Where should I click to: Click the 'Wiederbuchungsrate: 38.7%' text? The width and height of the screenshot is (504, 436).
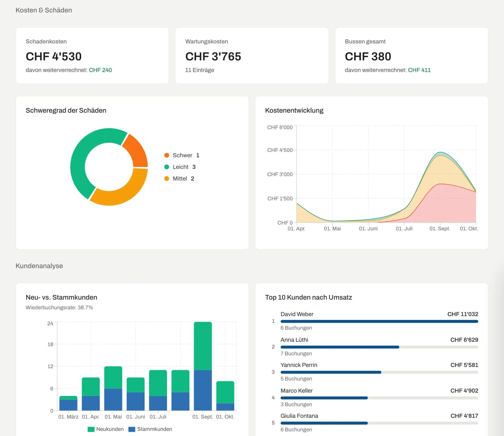pyautogui.click(x=59, y=308)
